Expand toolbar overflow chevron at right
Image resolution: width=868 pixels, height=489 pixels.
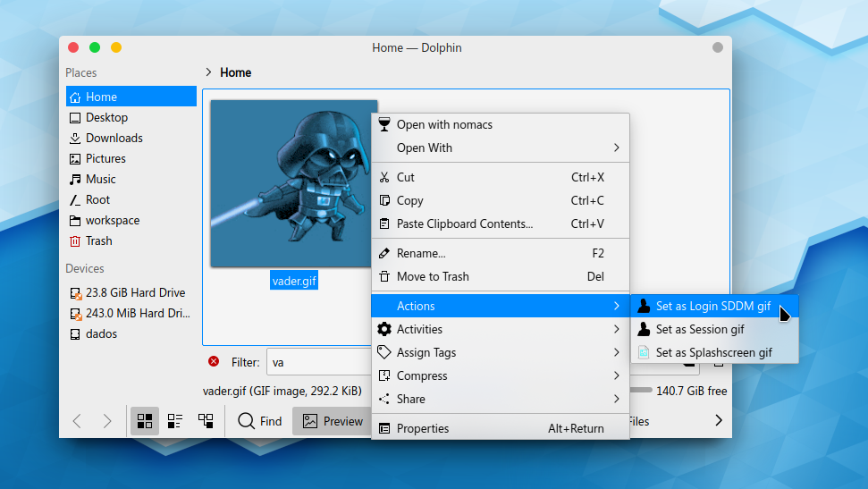point(719,420)
